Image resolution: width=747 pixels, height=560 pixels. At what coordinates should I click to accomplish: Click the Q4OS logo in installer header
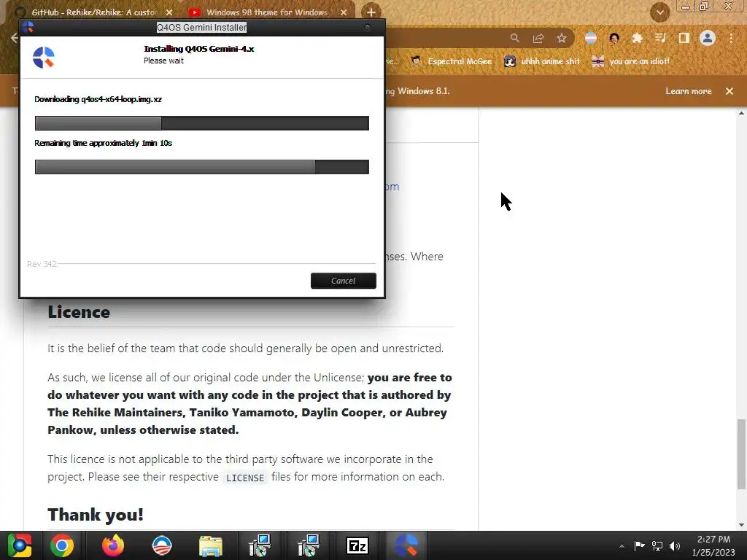[x=44, y=58]
